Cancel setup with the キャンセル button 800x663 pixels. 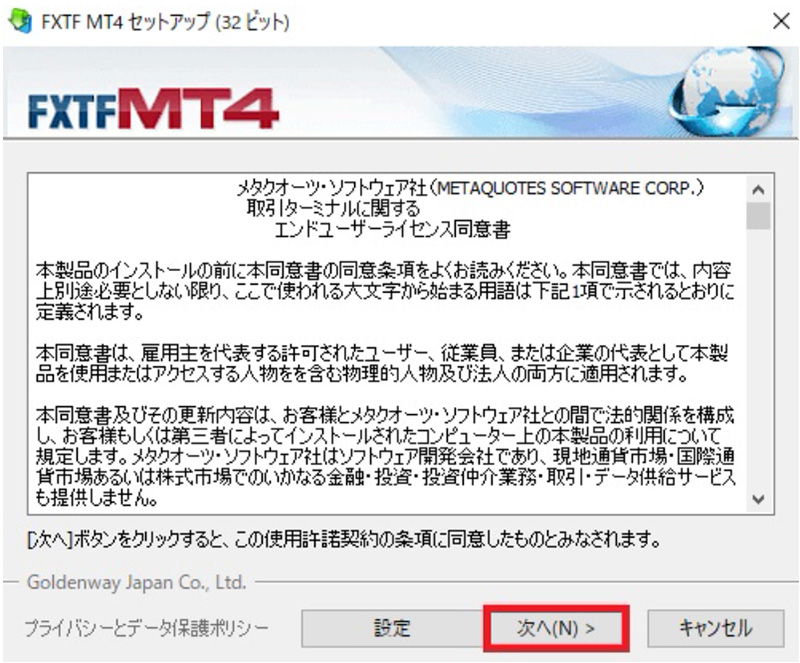716,628
